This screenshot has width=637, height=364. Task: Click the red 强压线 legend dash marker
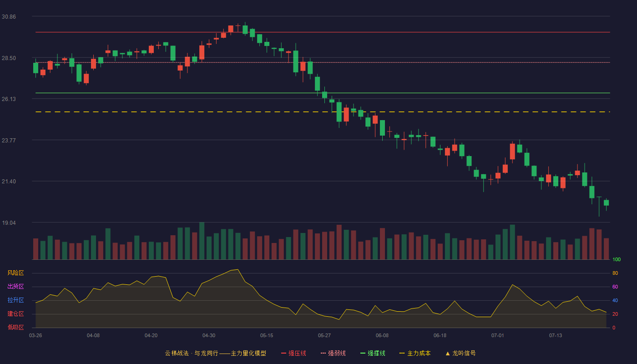point(284,353)
